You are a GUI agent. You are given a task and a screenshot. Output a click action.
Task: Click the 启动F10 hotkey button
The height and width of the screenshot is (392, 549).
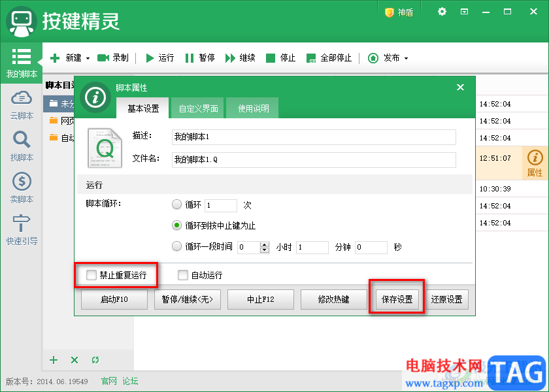(x=114, y=300)
